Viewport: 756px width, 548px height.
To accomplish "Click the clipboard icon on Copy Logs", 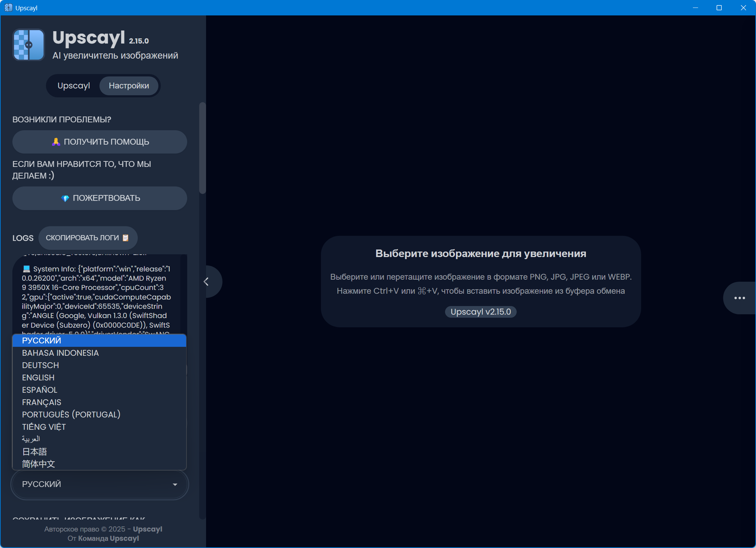I will point(125,238).
